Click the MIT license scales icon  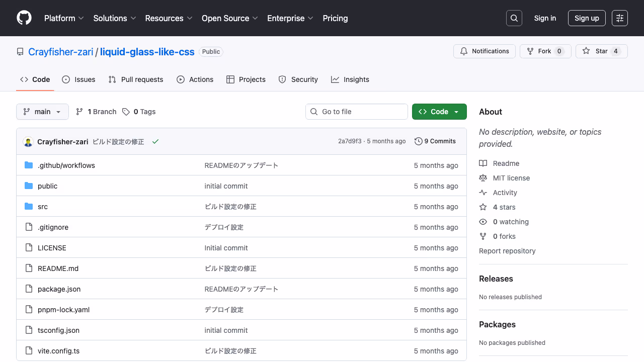click(x=482, y=177)
